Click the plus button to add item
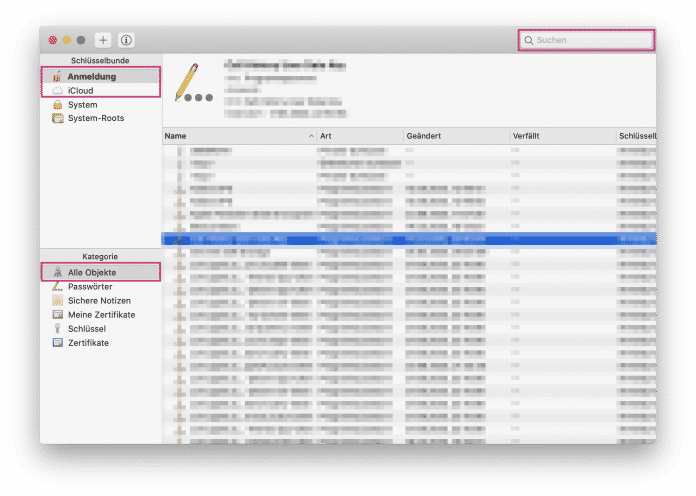This screenshot has width=696, height=496. coord(104,40)
